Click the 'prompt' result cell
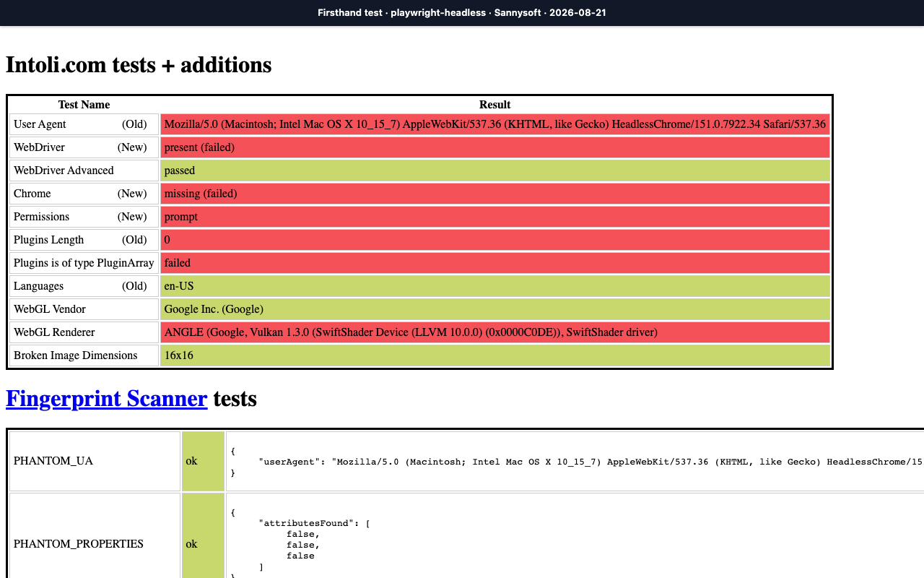924x578 pixels. point(495,217)
